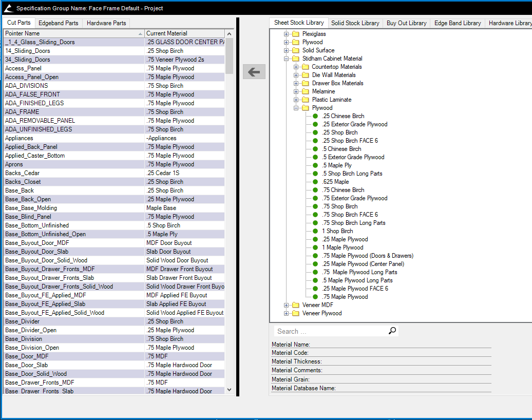Viewport: 532px width, 420px height.
Task: Select the ADA_FRAME pointer row
Action: tap(114, 112)
